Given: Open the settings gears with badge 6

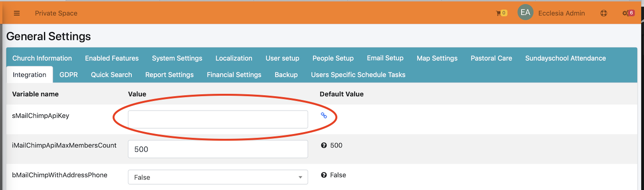Looking at the screenshot, I should (628, 13).
